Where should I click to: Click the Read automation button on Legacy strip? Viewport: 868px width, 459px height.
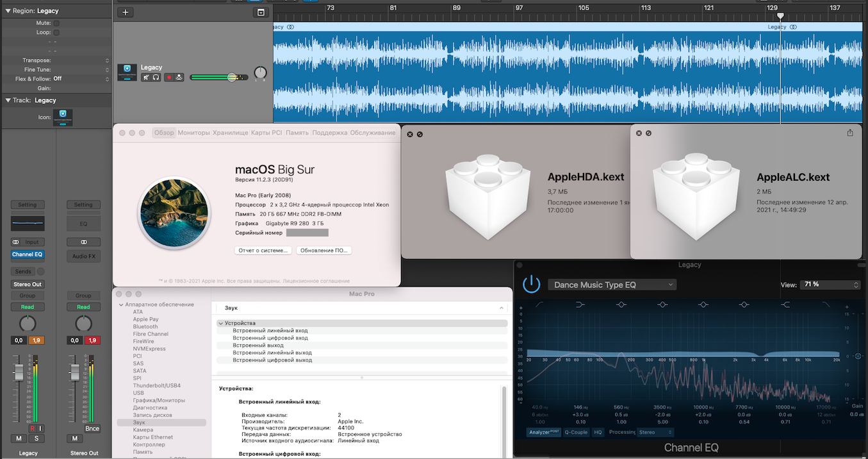click(28, 307)
